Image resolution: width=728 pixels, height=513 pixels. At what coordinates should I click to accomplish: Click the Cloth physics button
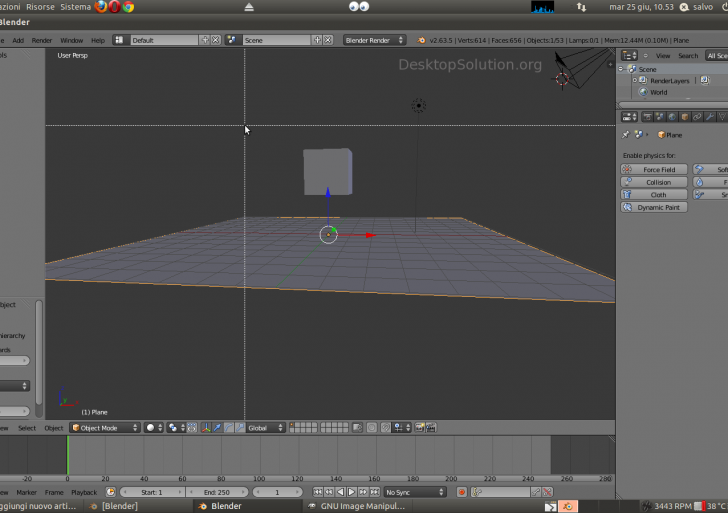(x=655, y=195)
